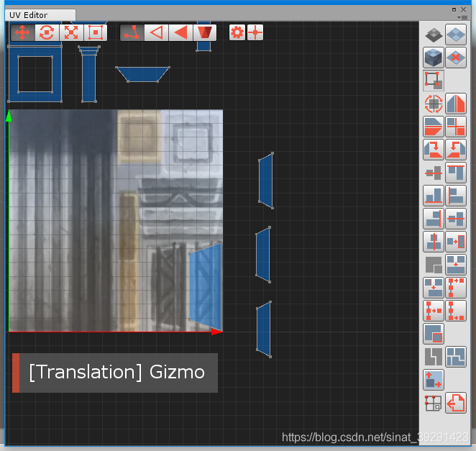The width and height of the screenshot is (476, 451).
Task: Align UVs to horizontal center line
Action: click(456, 219)
